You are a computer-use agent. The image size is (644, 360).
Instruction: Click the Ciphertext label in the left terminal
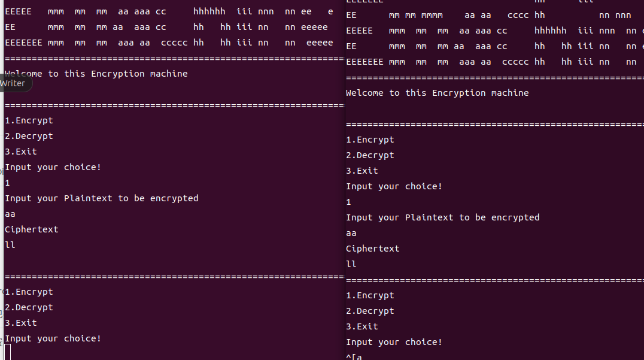(32, 230)
